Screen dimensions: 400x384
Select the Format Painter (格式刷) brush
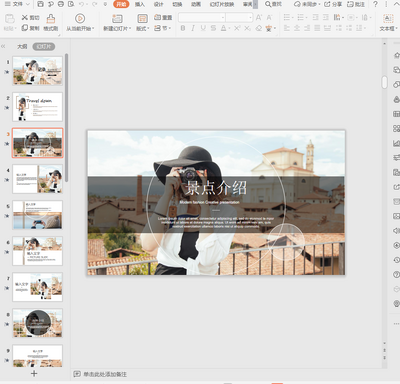tap(51, 23)
